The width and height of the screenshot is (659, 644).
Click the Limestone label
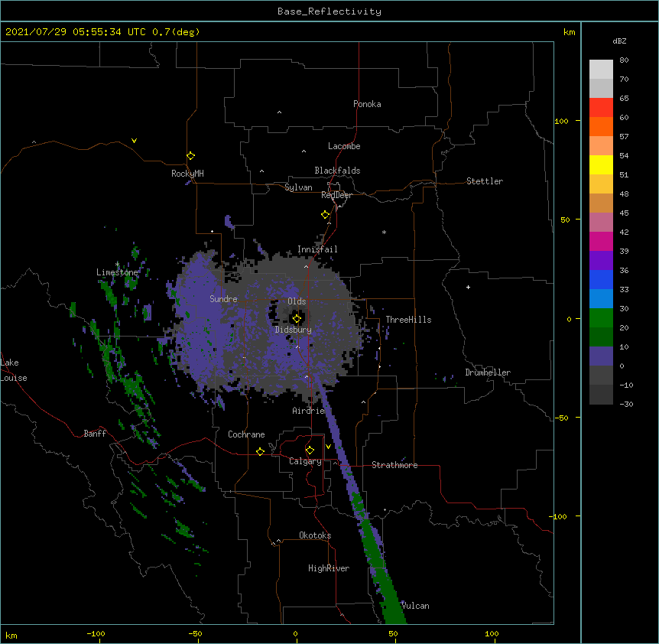tap(117, 272)
